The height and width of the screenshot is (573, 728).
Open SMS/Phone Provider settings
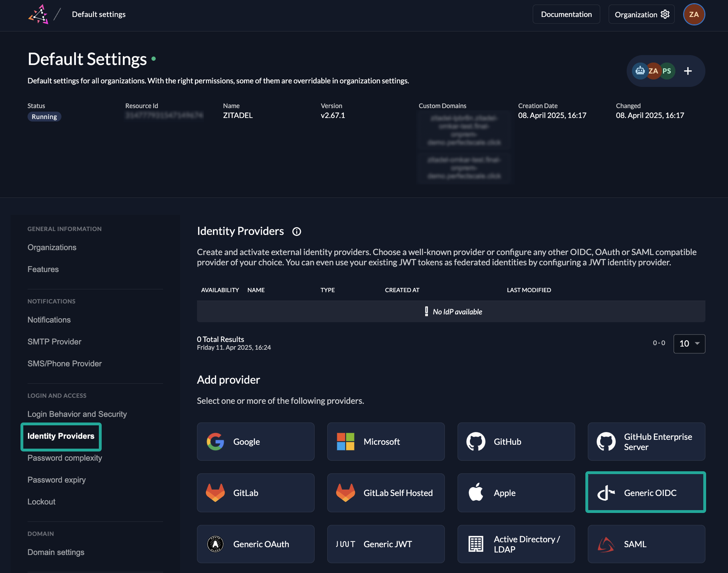pyautogui.click(x=65, y=364)
